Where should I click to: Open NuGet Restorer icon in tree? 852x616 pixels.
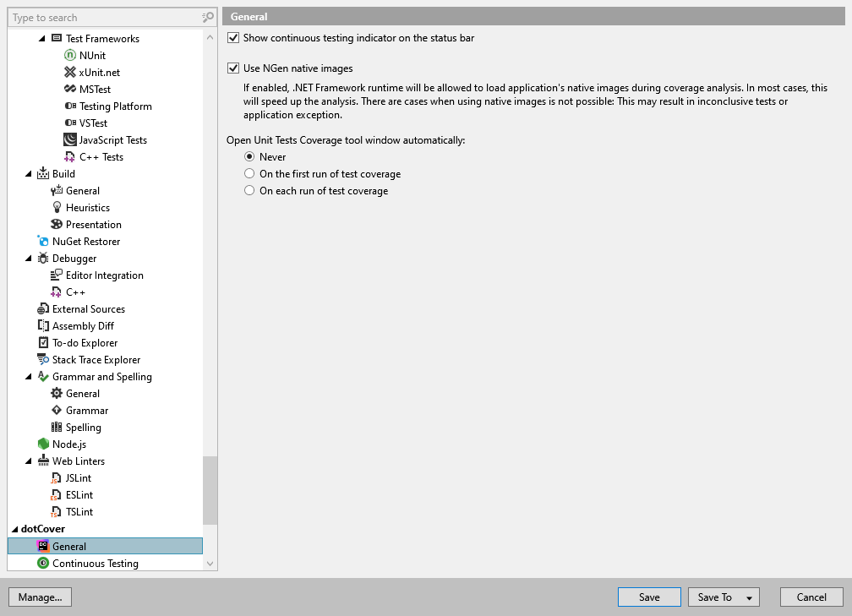coord(43,241)
